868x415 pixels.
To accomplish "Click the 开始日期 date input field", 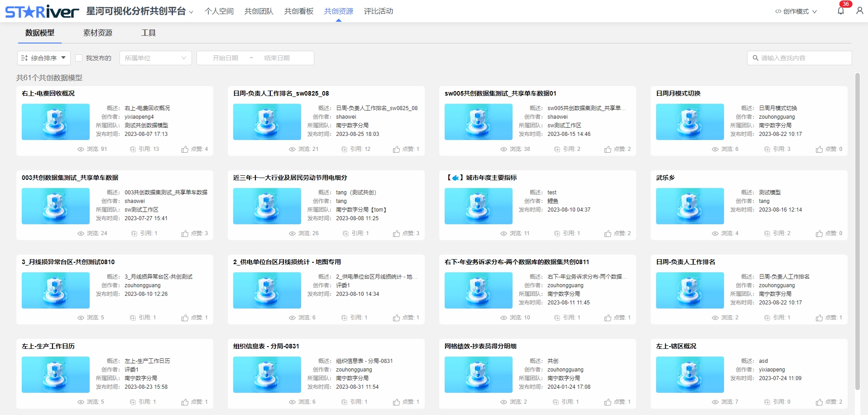I will pos(225,58).
